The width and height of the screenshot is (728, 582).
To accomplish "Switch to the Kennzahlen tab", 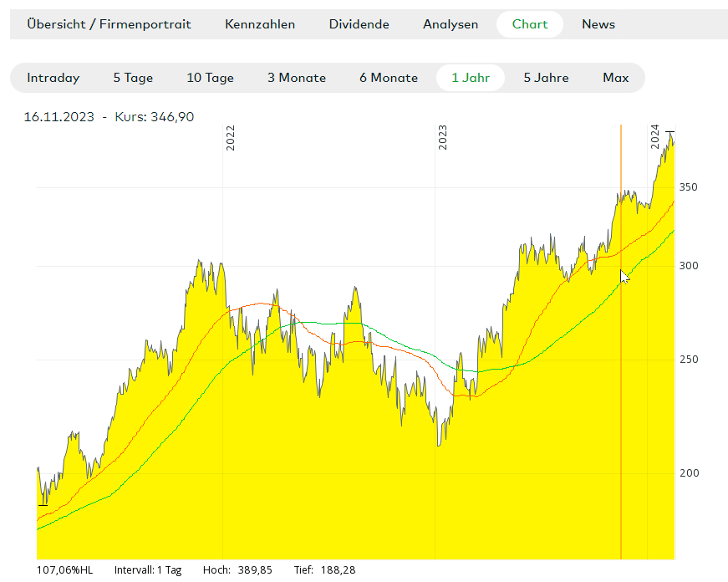I will point(260,24).
